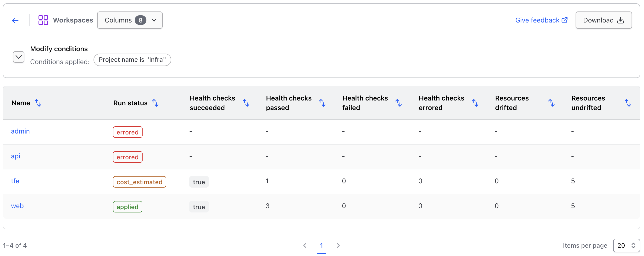The width and height of the screenshot is (644, 256).
Task: Click the Download button
Action: pos(603,20)
